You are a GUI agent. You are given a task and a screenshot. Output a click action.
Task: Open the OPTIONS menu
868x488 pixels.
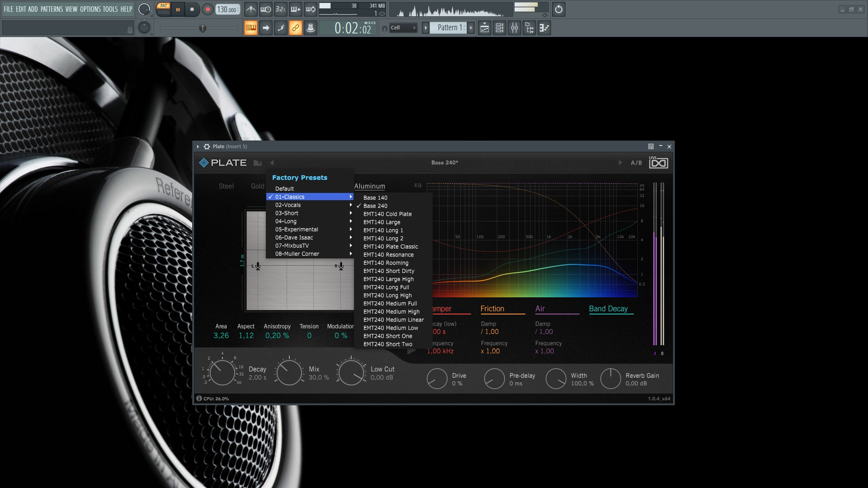click(x=90, y=9)
